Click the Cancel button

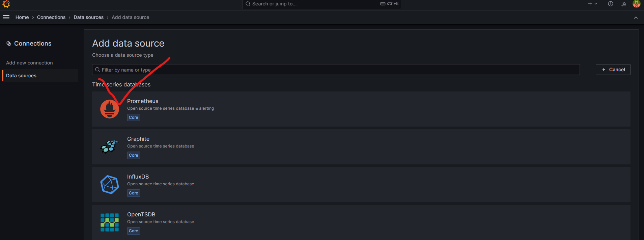pyautogui.click(x=613, y=70)
